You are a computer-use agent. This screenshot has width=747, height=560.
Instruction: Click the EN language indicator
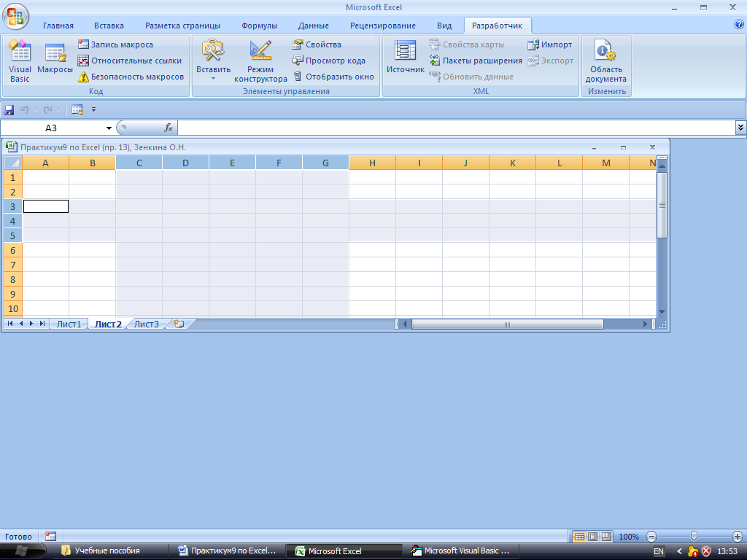659,551
